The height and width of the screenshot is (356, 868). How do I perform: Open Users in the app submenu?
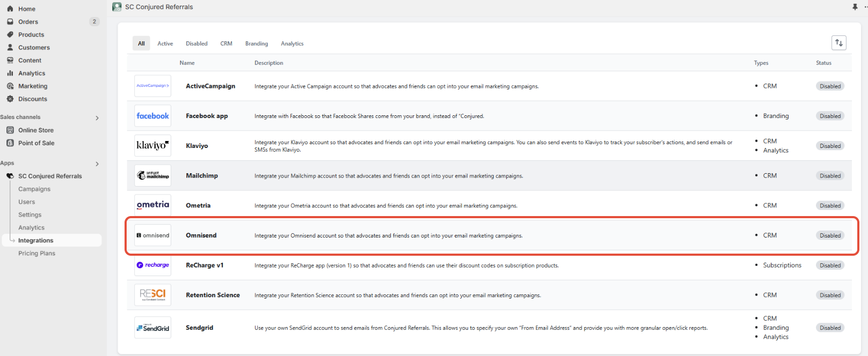point(27,202)
